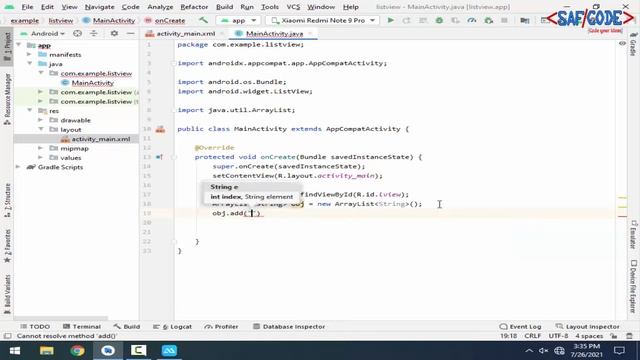Screen dimensions: 640x360
Task: Click the override gutter icon on line 13
Action: (159, 157)
